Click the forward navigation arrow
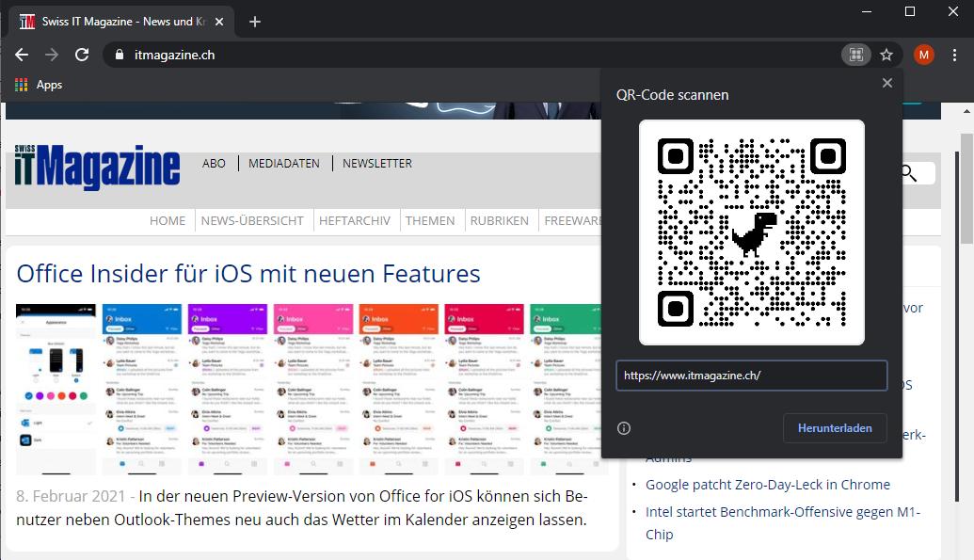 52,55
